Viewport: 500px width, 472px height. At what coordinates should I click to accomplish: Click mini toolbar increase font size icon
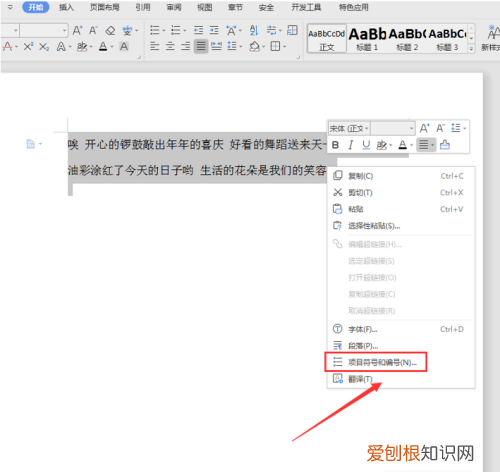coord(424,128)
